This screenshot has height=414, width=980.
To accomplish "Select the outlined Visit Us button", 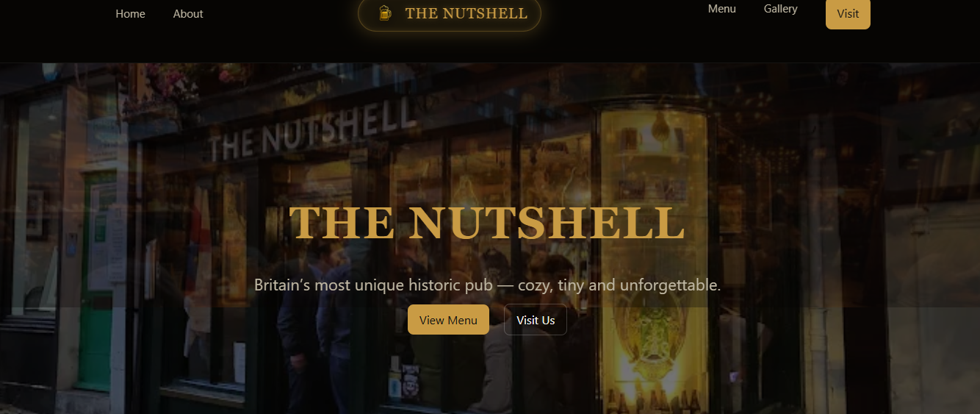I will coord(536,320).
